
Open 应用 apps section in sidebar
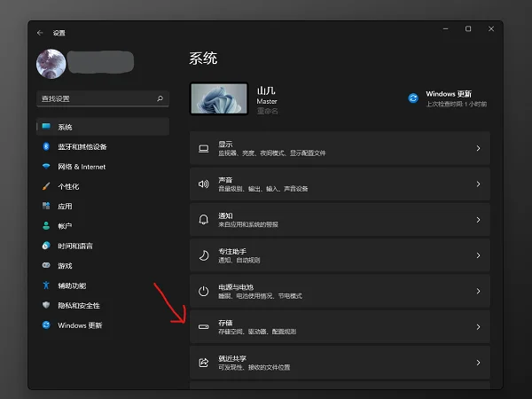[x=65, y=206]
